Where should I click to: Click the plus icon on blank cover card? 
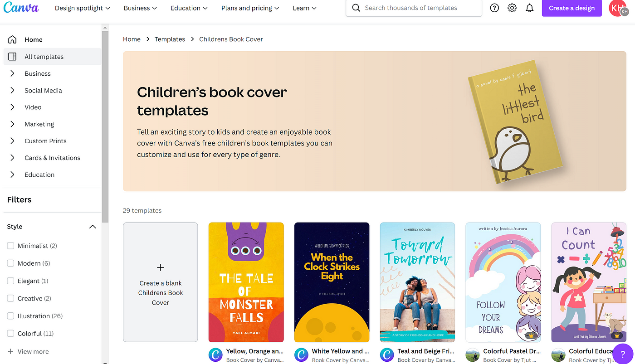pyautogui.click(x=160, y=267)
